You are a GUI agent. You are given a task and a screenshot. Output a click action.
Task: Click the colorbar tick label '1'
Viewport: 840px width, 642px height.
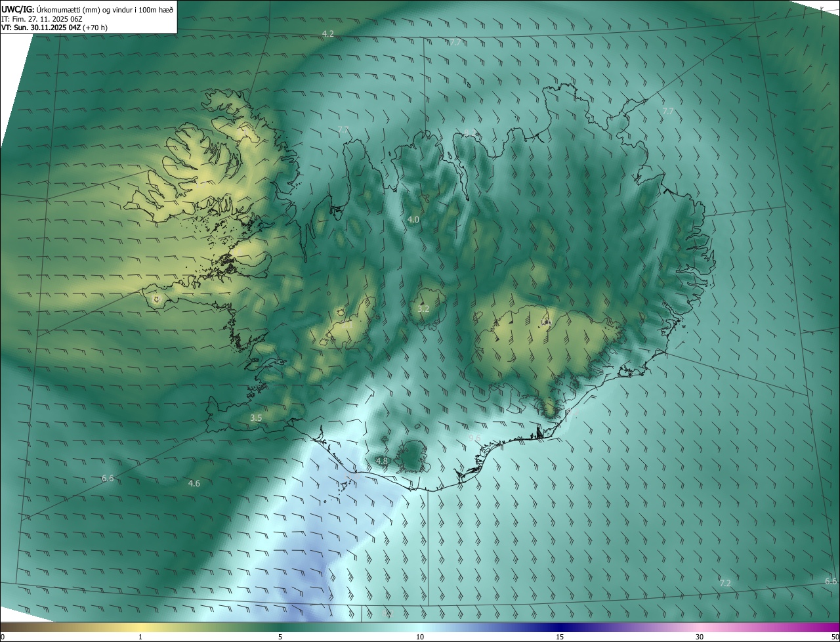coord(140,637)
